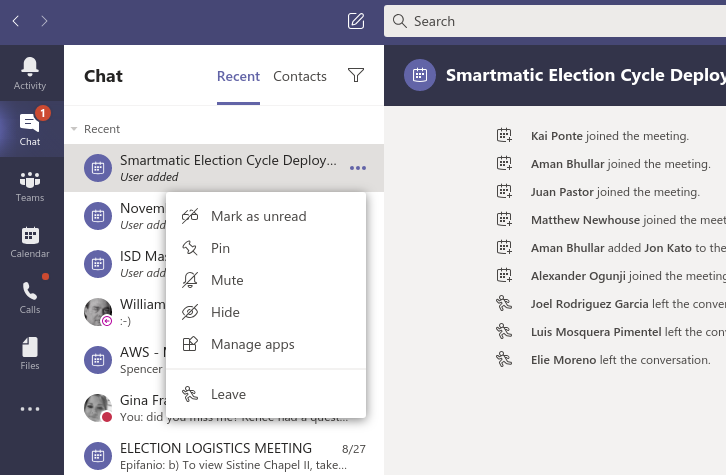726x475 pixels.
Task: Open the chat filter funnel
Action: (356, 75)
